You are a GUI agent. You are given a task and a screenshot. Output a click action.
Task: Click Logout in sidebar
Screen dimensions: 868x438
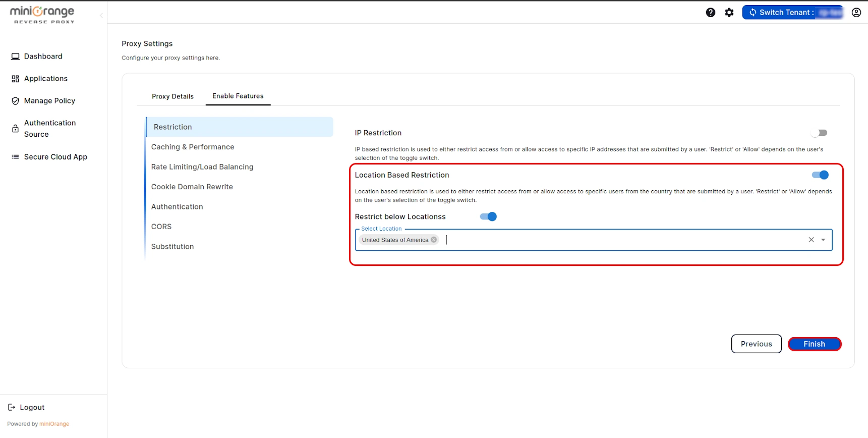32,407
